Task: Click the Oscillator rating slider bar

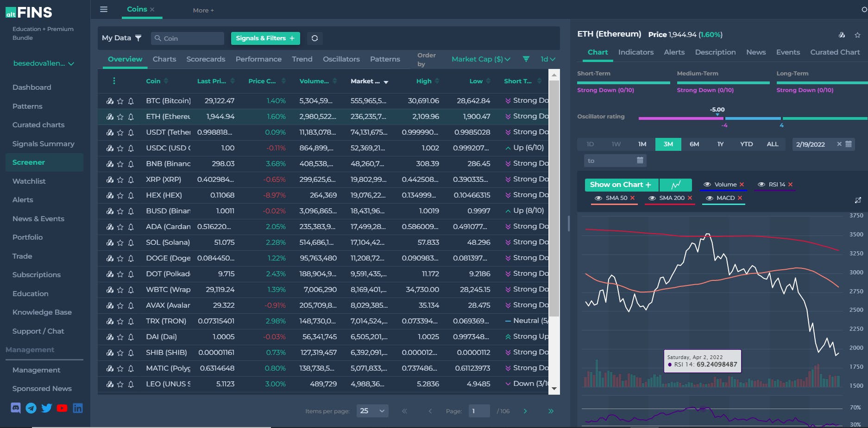Action: pyautogui.click(x=753, y=118)
